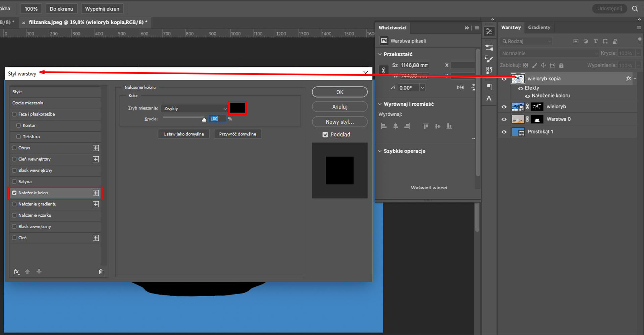Screen dimensions: 644x335
Task: Click the search magnifier icon at top right
Action: (x=635, y=9)
